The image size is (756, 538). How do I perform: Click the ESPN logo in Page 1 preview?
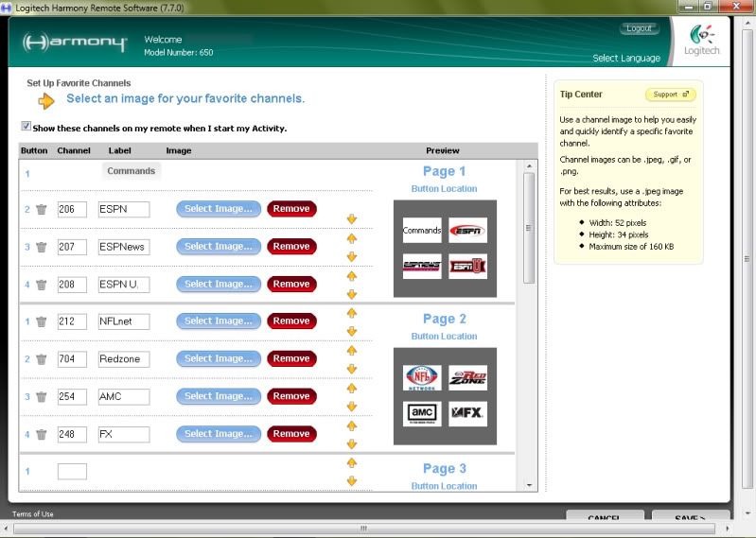click(x=467, y=230)
